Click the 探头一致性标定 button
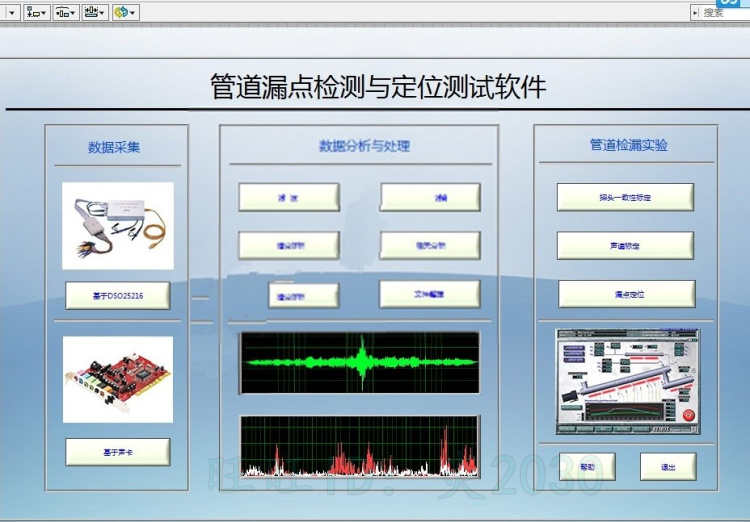 [625, 197]
